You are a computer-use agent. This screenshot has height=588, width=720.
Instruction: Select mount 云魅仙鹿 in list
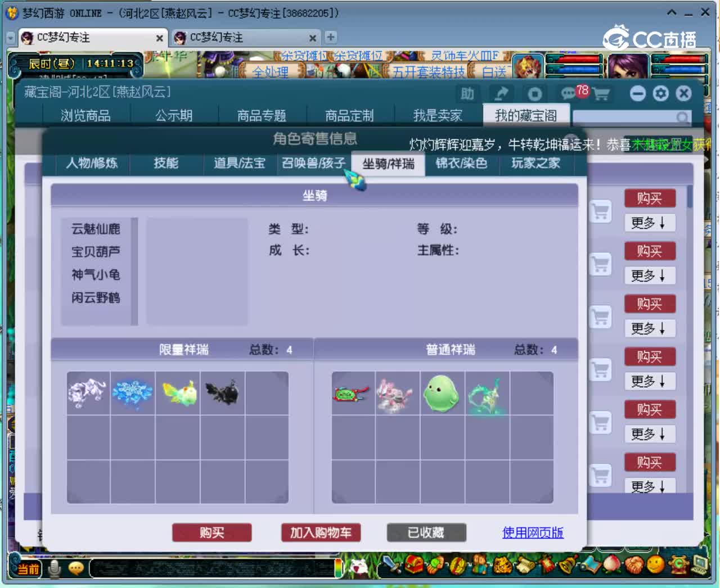(x=96, y=229)
